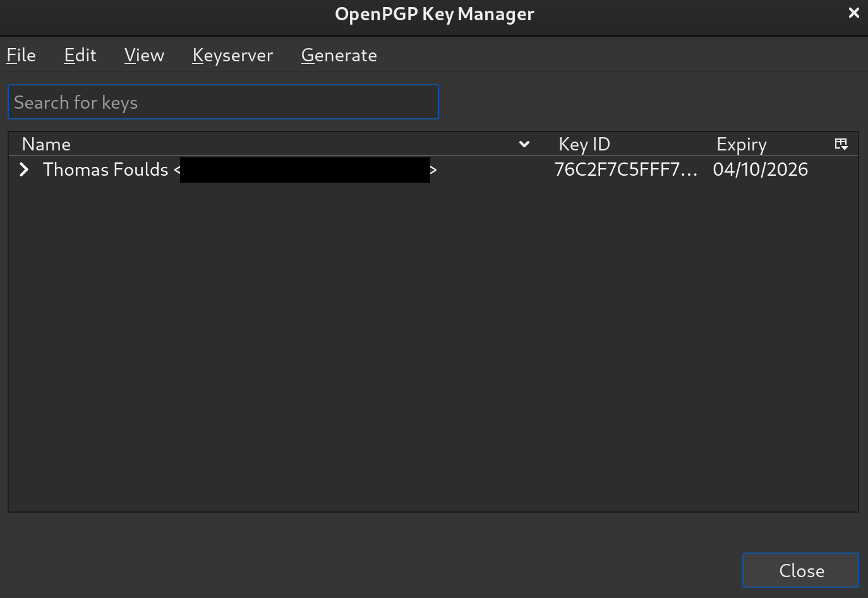Click the Name column sort chevron
Viewport: 868px width, 598px height.
(x=524, y=144)
